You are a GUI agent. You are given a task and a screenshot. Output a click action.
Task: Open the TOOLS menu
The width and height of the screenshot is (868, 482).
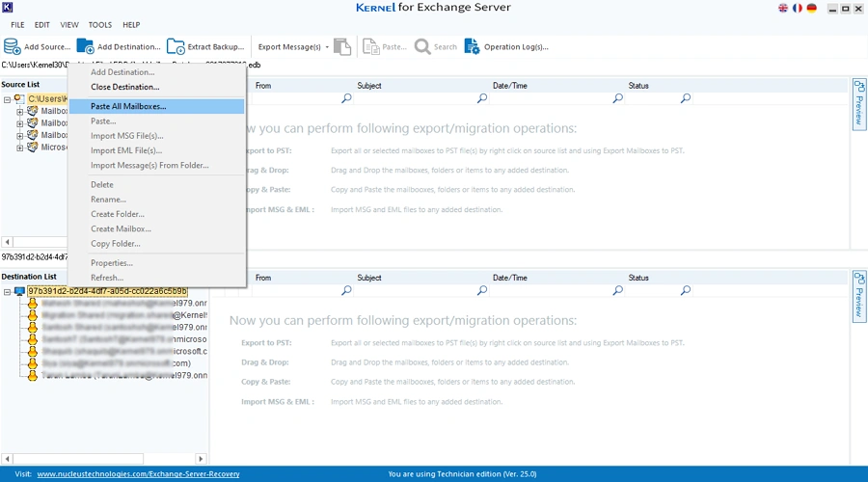(x=100, y=25)
